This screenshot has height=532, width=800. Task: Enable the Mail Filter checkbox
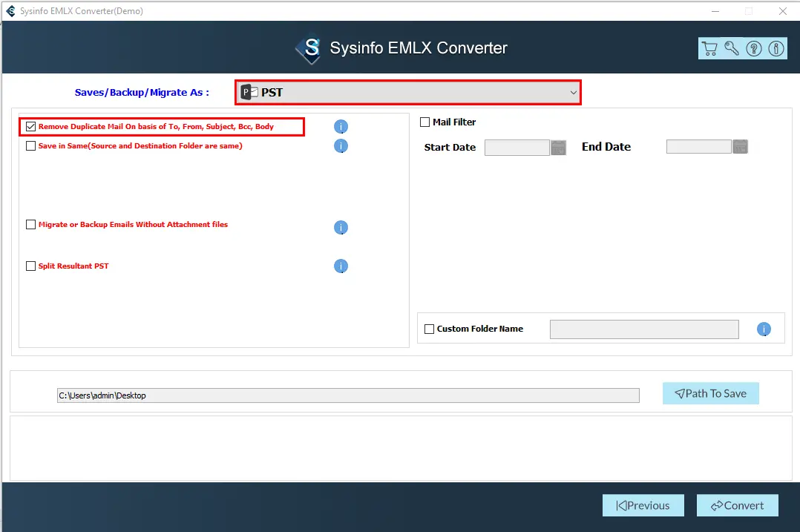click(424, 122)
